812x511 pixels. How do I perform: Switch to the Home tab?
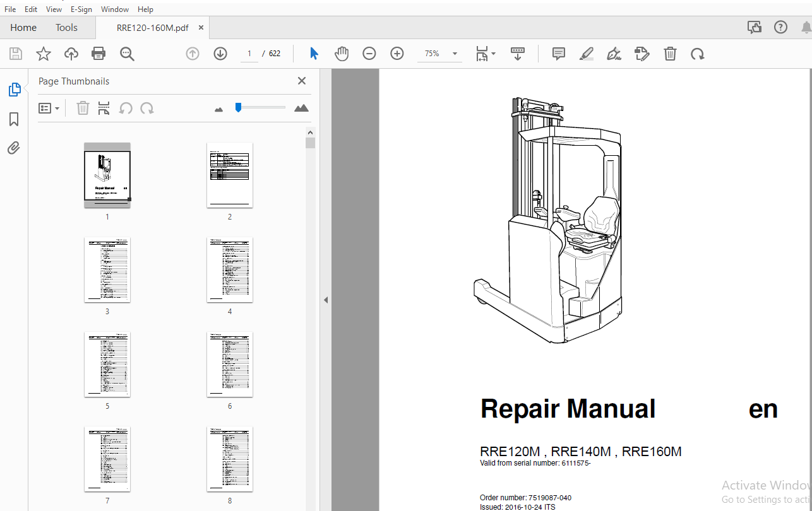click(23, 28)
